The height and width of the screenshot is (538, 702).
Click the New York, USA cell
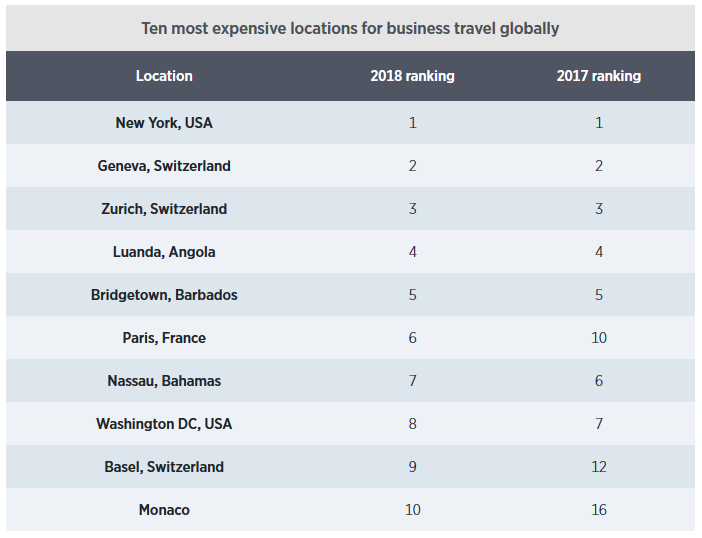[x=164, y=123]
